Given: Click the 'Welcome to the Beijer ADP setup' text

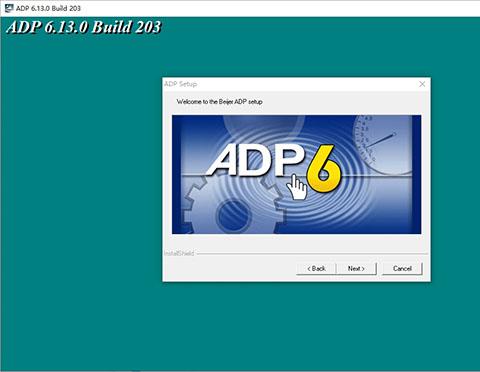Looking at the screenshot, I should (x=219, y=102).
